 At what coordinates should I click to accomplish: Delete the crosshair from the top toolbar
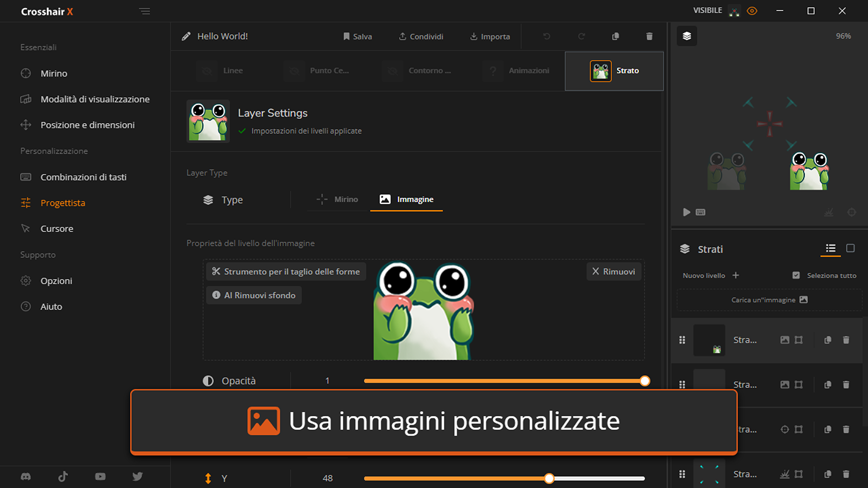click(649, 36)
